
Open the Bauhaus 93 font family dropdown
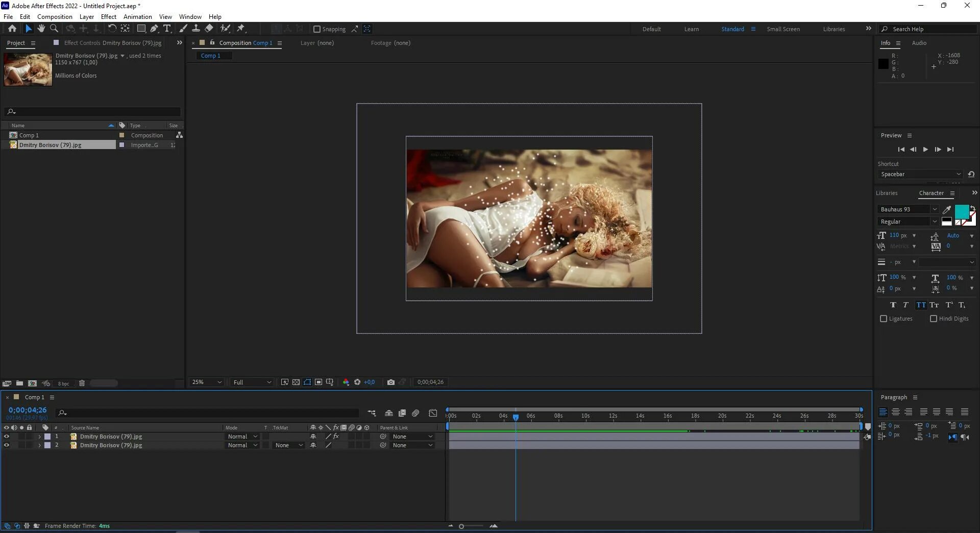tap(934, 209)
